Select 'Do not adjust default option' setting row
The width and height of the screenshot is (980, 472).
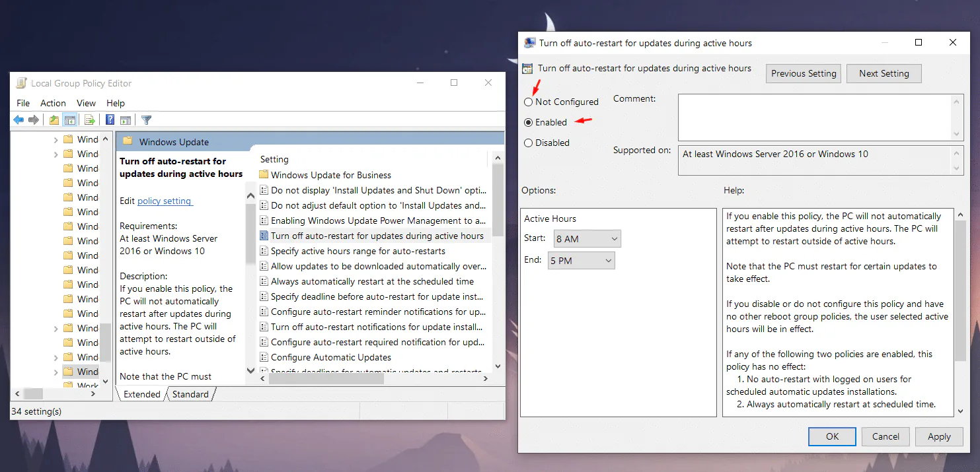pyautogui.click(x=379, y=205)
